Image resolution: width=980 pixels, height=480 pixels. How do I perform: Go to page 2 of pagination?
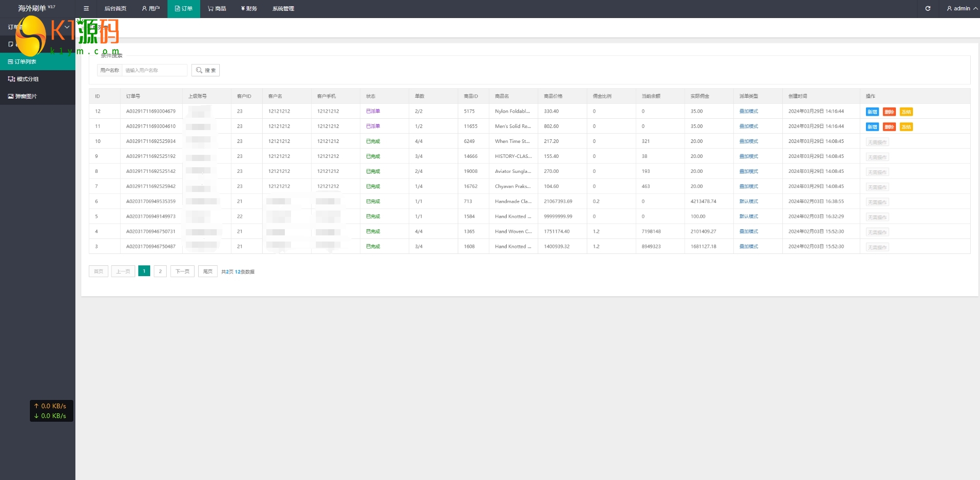pyautogui.click(x=160, y=271)
